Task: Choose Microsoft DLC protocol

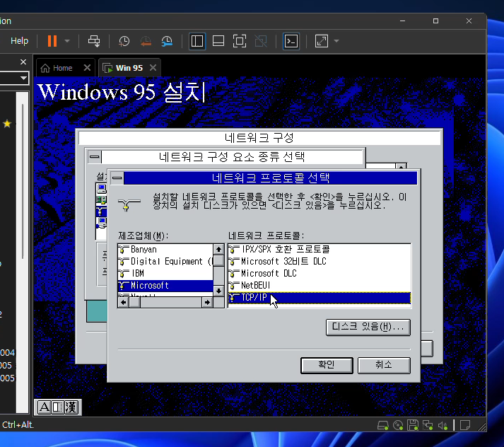Action: click(x=320, y=273)
